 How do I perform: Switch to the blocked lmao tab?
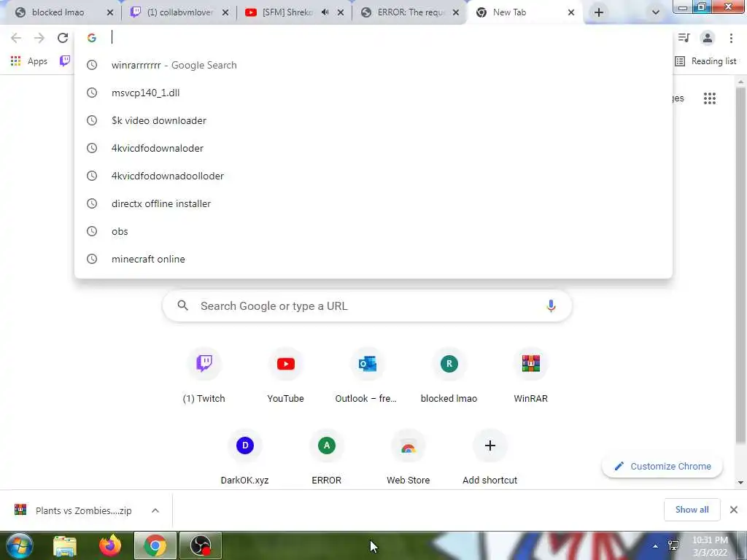click(x=57, y=12)
